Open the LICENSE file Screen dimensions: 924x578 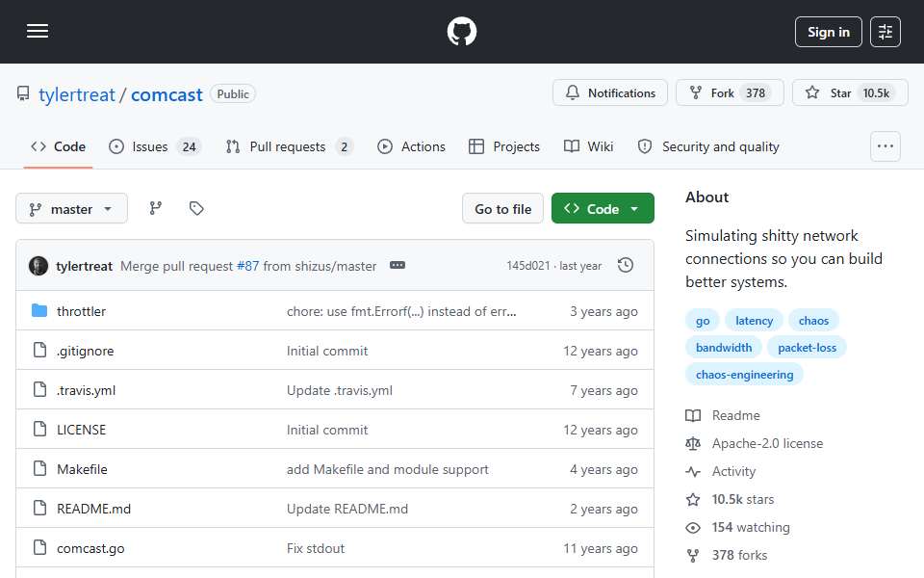[81, 430]
